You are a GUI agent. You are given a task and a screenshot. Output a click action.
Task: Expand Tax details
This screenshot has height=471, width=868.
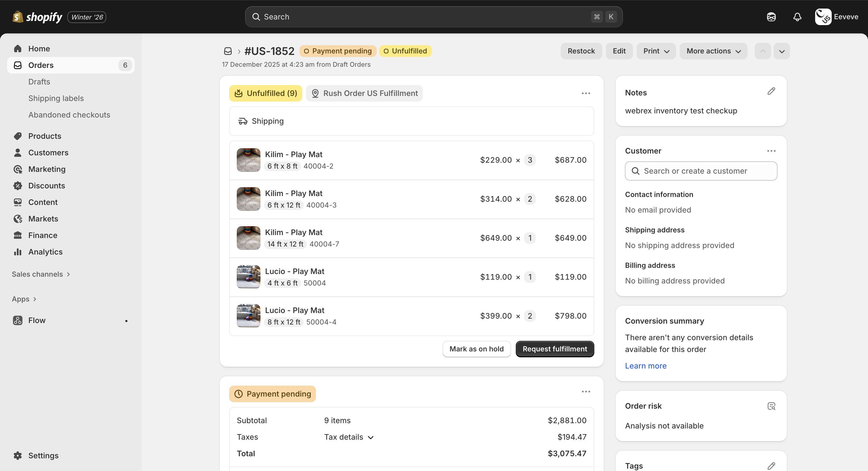pos(348,437)
